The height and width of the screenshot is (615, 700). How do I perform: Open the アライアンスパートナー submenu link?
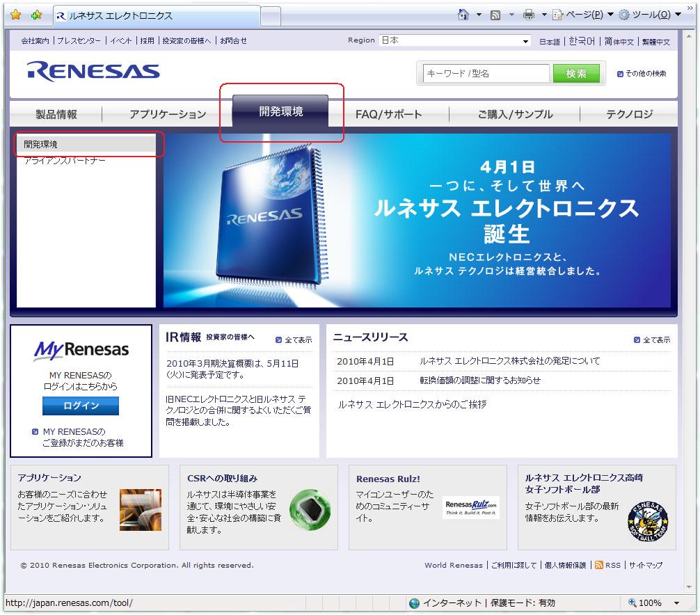tap(65, 161)
